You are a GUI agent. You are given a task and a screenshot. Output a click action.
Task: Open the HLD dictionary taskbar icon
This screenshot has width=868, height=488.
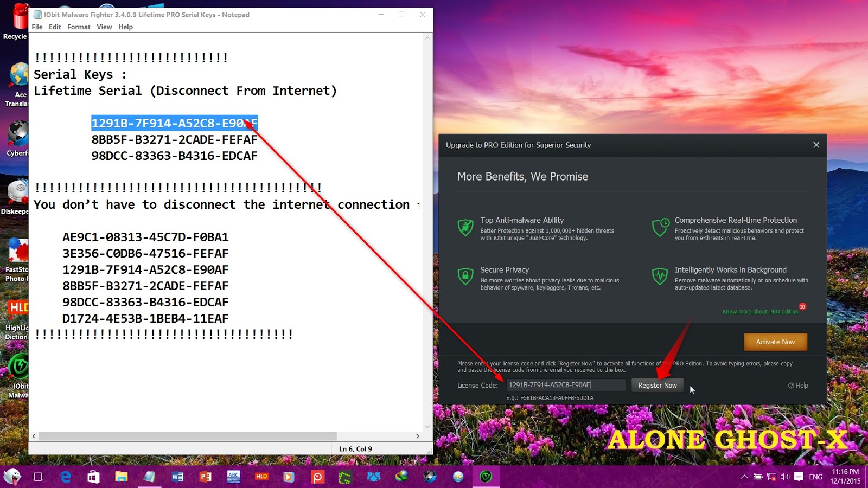261,477
